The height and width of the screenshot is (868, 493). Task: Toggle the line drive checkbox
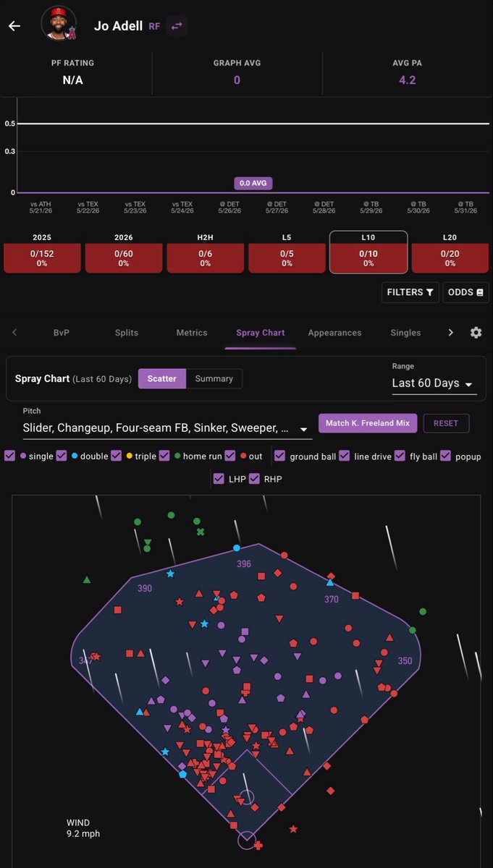pos(344,456)
